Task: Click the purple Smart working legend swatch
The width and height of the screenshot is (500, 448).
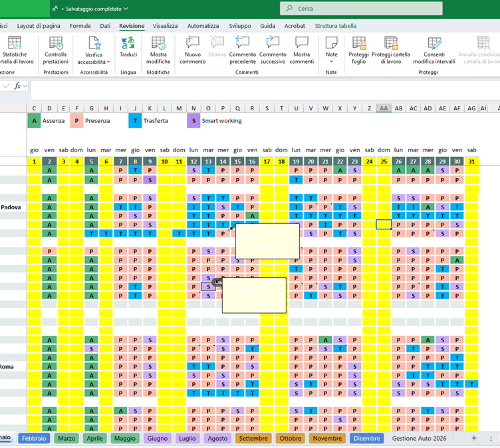Action: 193,121
